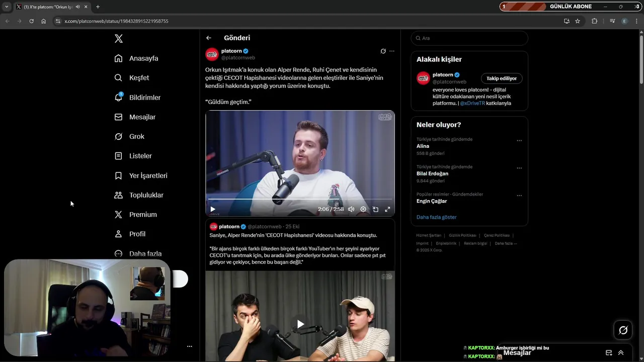Mute the tab audio icon

tap(77, 7)
